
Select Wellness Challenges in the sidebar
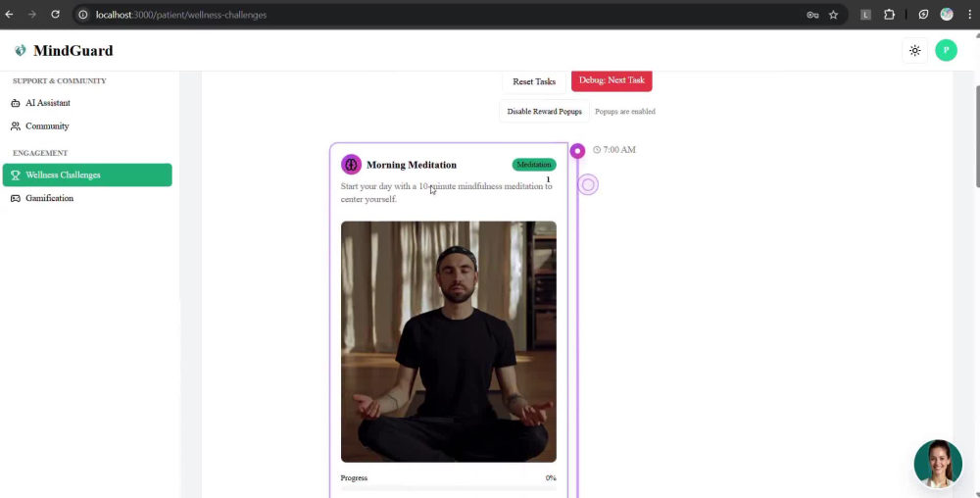87,174
